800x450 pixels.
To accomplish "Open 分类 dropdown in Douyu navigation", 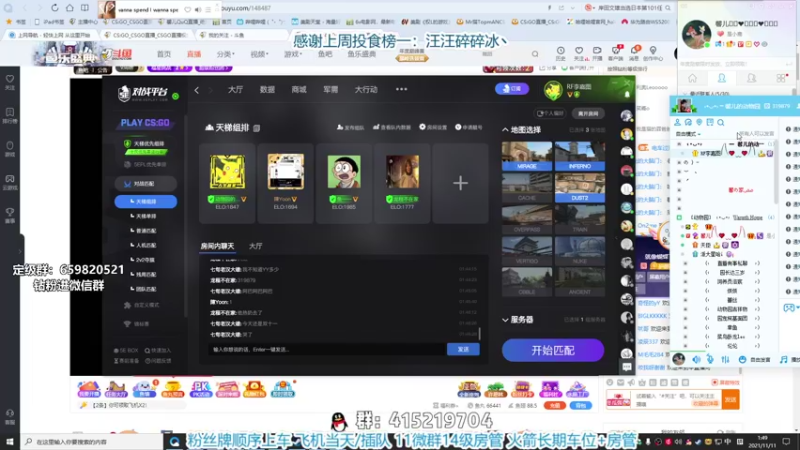I will [x=226, y=54].
